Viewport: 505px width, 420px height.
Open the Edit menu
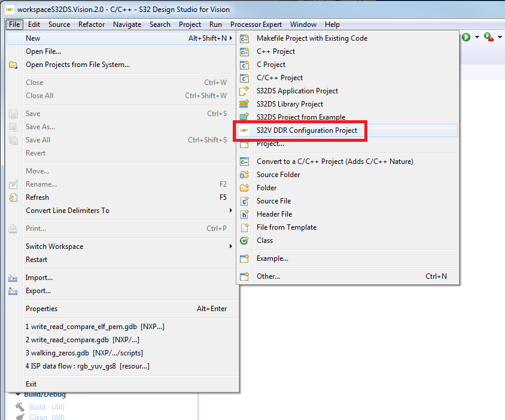34,25
